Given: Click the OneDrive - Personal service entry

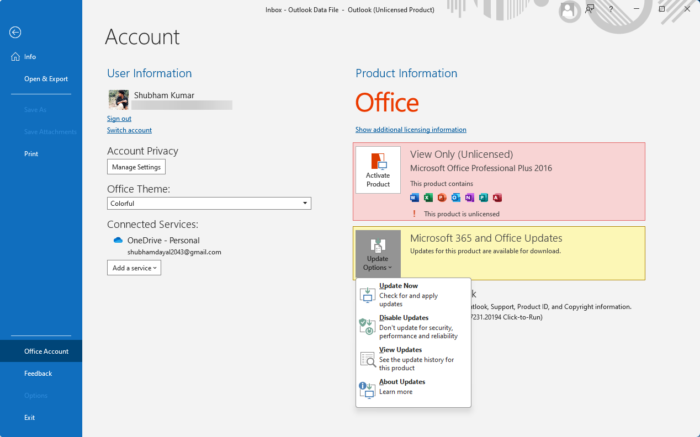Looking at the screenshot, I should pos(163,240).
